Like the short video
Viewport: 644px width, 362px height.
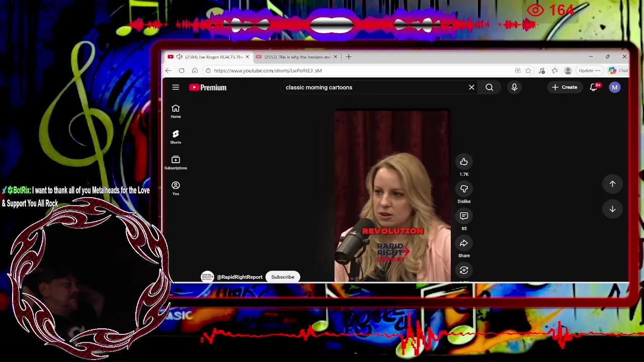[x=464, y=162]
